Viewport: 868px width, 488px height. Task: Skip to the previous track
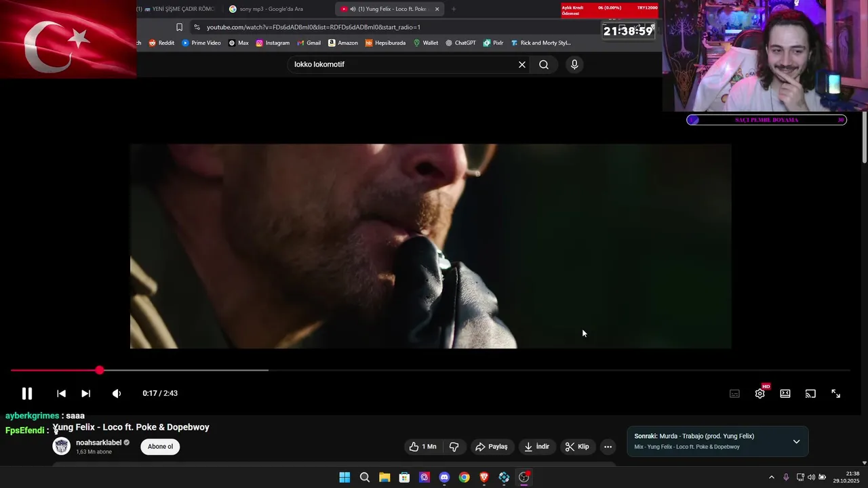click(61, 393)
